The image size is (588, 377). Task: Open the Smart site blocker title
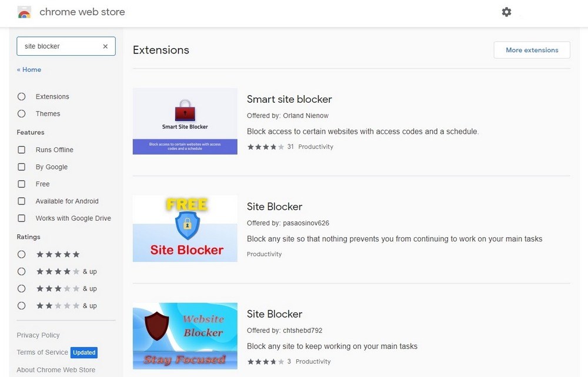(289, 99)
